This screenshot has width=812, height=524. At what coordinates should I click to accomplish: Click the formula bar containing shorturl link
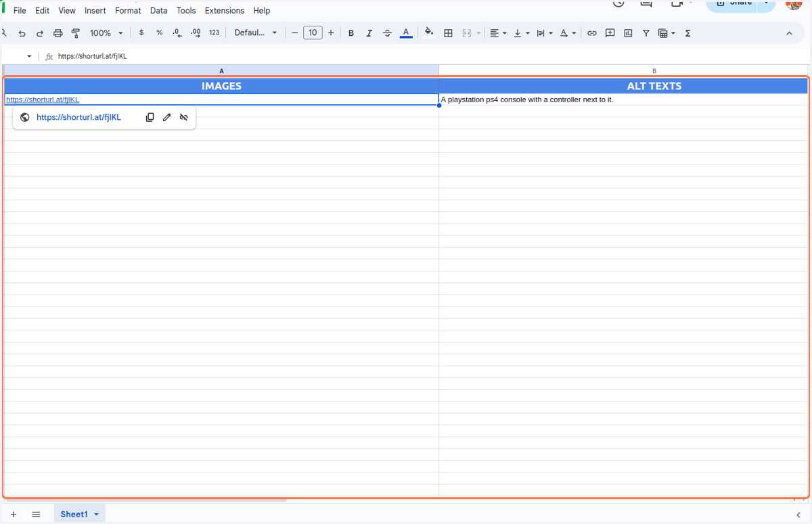pyautogui.click(x=433, y=56)
